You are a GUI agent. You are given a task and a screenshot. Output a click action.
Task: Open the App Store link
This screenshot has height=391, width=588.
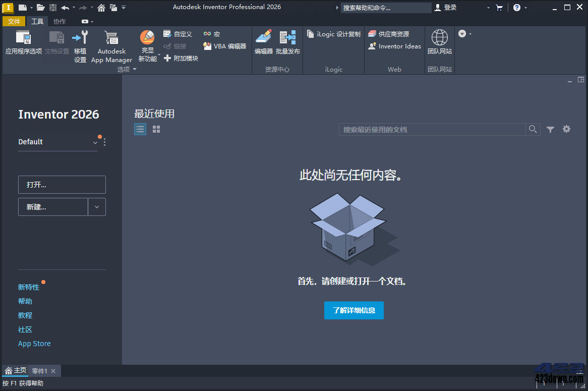[x=34, y=344]
